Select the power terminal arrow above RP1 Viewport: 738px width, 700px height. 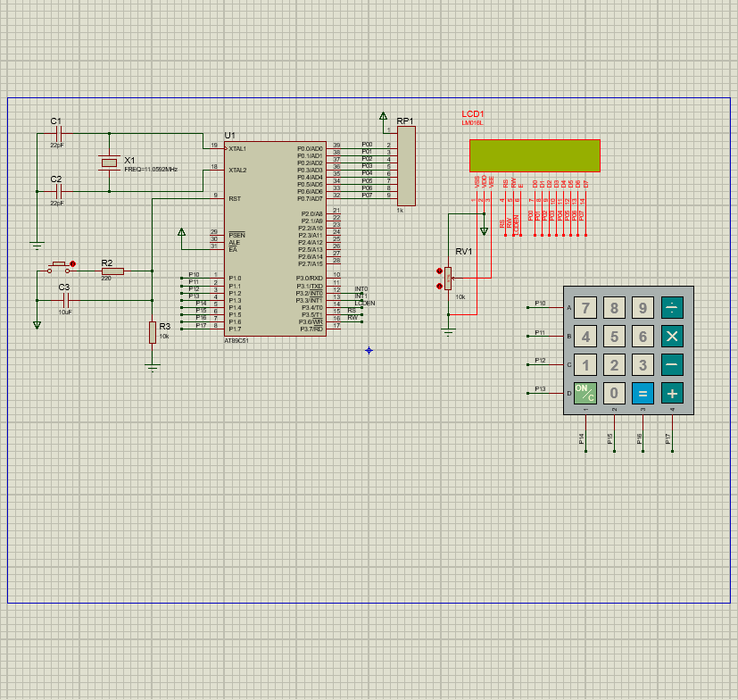(x=383, y=116)
